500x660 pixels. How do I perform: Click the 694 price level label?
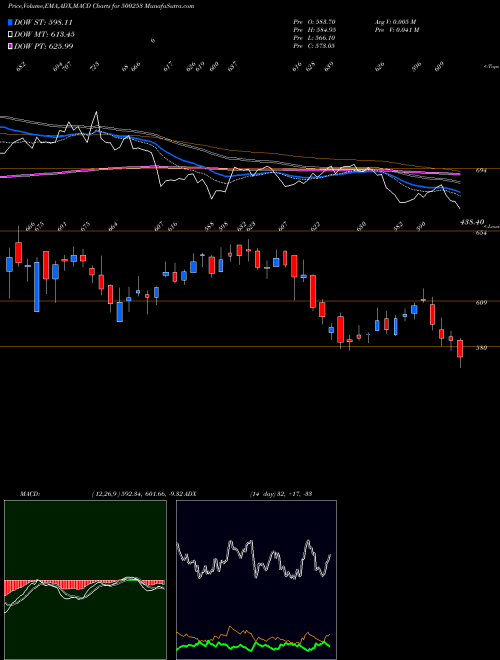point(481,170)
